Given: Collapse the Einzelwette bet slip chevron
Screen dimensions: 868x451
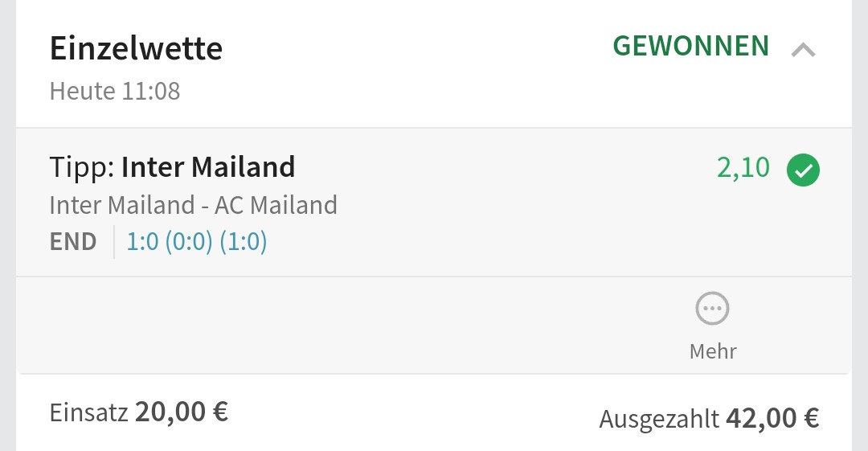Looking at the screenshot, I should click(803, 51).
